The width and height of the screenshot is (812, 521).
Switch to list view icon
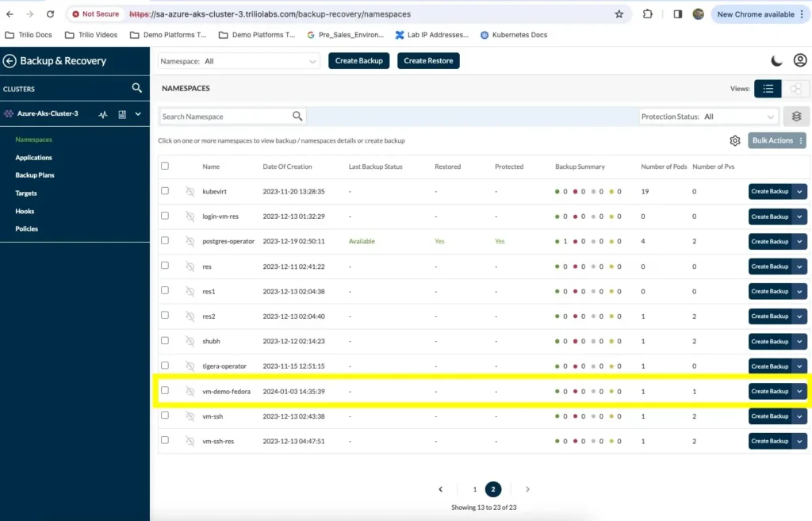tap(768, 89)
